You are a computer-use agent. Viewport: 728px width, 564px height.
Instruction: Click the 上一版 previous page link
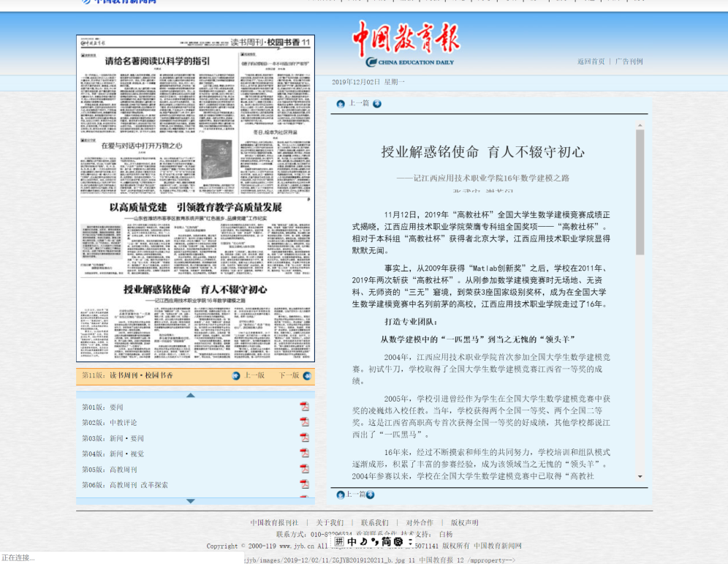pyautogui.click(x=254, y=375)
